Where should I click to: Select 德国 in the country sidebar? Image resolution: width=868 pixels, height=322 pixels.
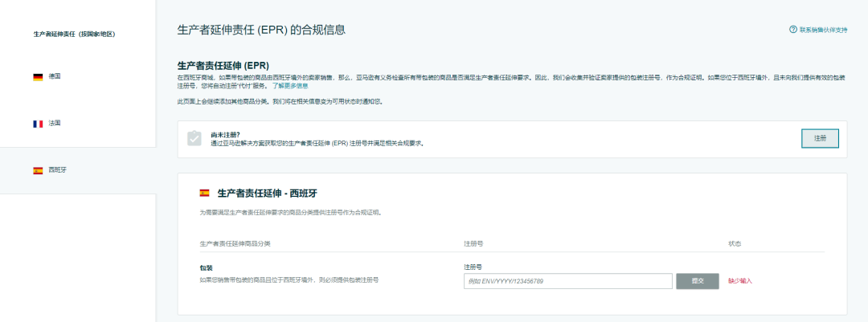(55, 77)
